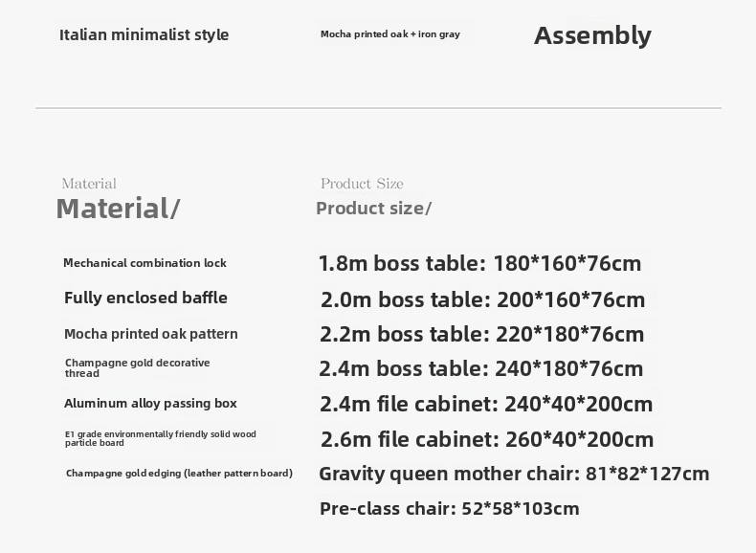Image resolution: width=756 pixels, height=553 pixels.
Task: Select 'Mocha printed oak + iron gray' text
Action: pos(390,34)
